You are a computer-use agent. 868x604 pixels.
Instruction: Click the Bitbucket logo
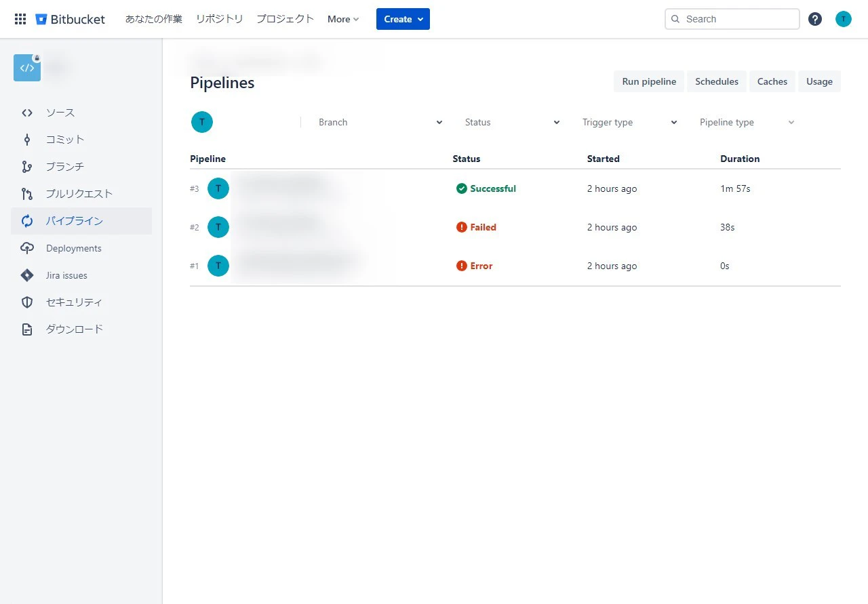click(x=71, y=19)
